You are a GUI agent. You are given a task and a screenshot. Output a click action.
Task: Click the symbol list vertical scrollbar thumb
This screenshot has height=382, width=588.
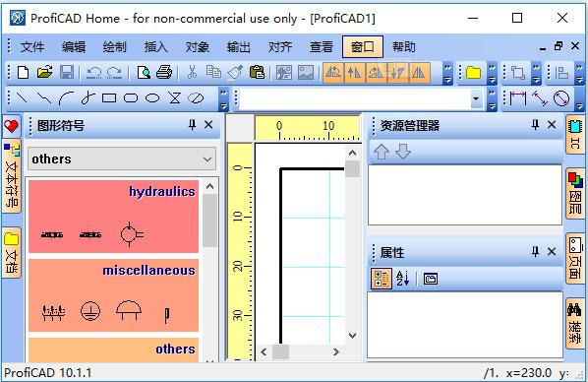tap(210, 221)
